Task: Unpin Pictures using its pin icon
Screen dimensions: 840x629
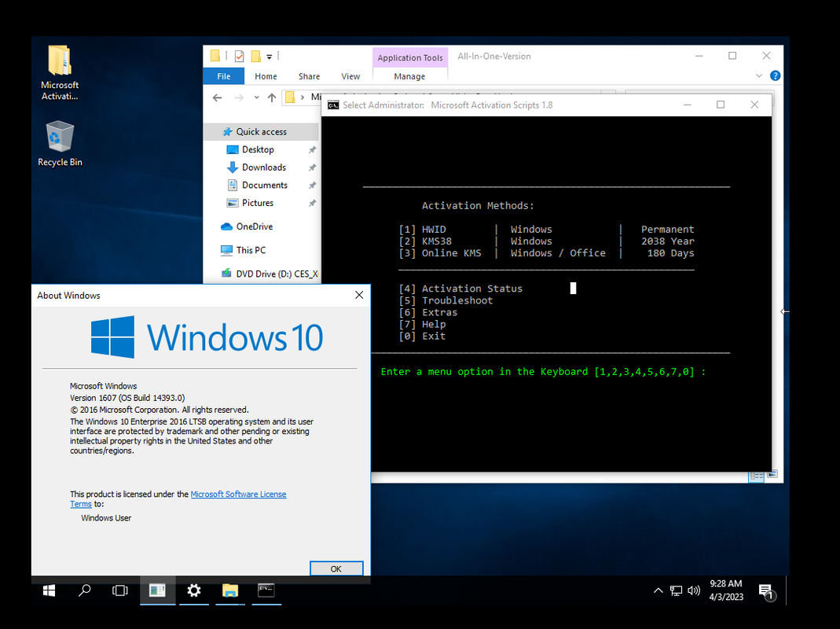Action: point(312,203)
